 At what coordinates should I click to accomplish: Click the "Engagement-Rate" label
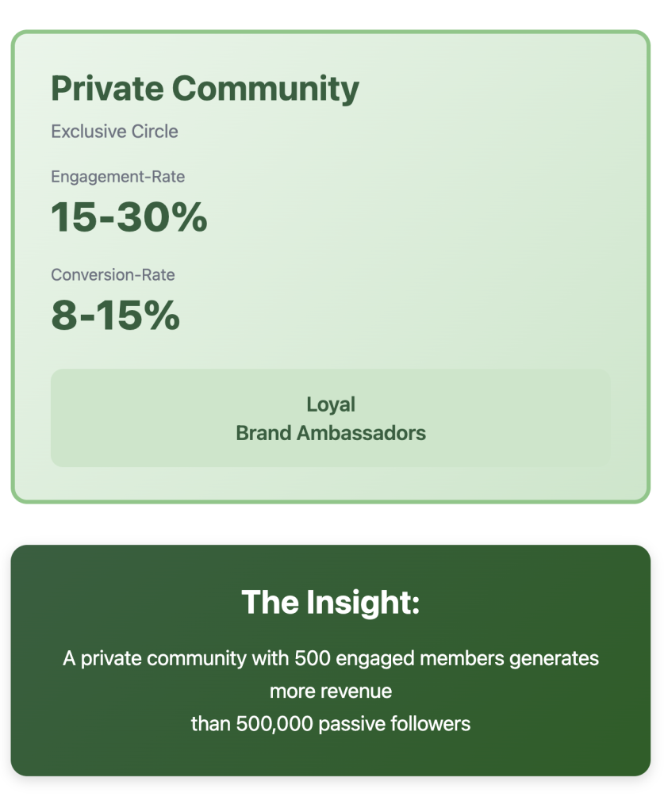[x=117, y=177]
